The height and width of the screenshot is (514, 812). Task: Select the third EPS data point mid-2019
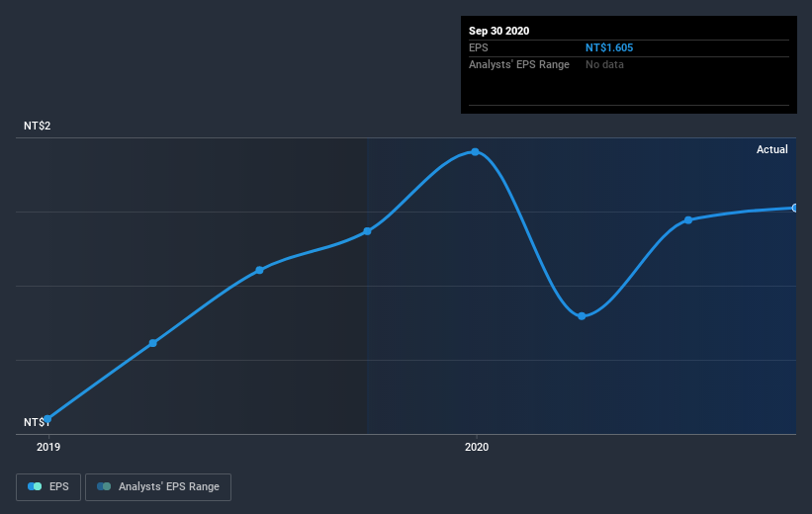click(x=259, y=270)
